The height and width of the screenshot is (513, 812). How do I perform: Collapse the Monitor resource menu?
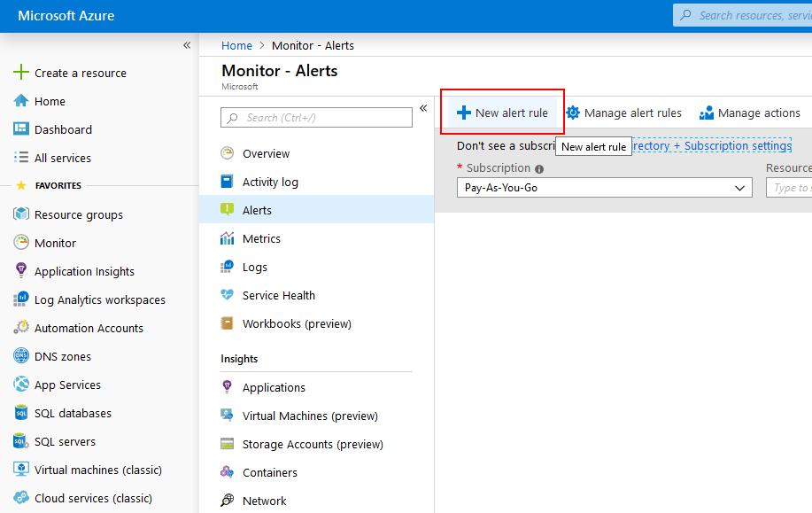pyautogui.click(x=423, y=108)
